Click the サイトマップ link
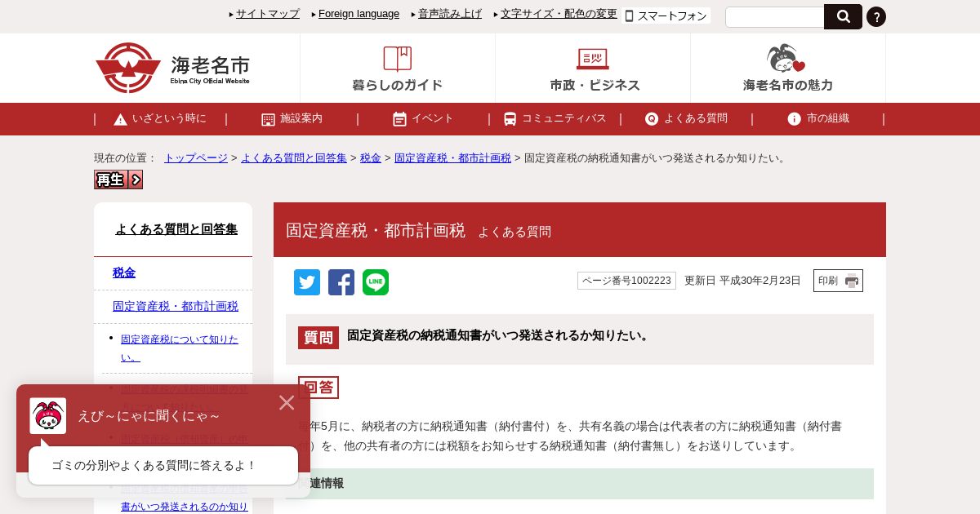This screenshot has width=980, height=514. tap(268, 14)
